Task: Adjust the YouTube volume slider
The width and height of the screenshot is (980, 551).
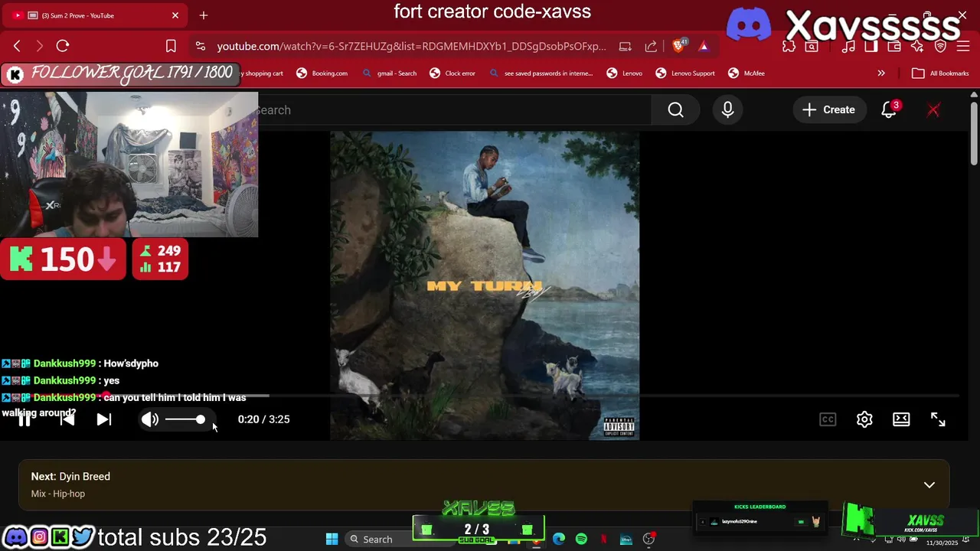Action: point(185,419)
